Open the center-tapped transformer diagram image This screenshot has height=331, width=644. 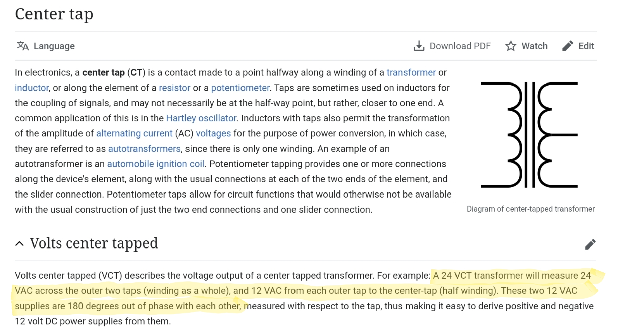[529, 135]
